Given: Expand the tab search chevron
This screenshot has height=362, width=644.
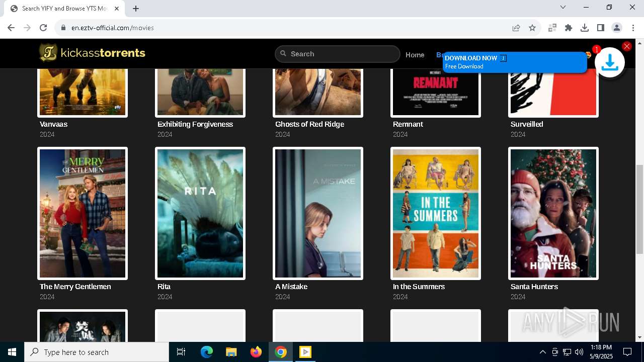Looking at the screenshot, I should 563,7.
